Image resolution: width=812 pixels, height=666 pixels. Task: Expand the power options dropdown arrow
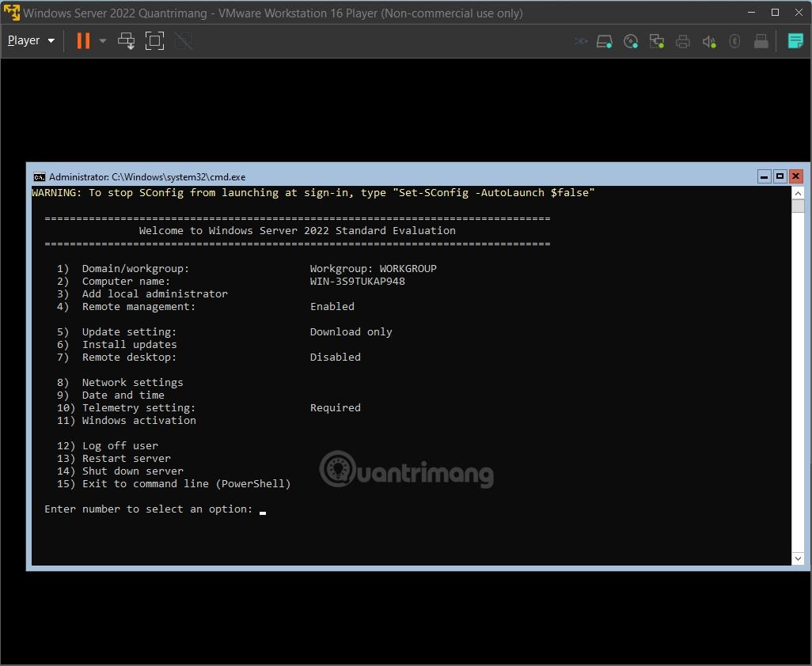click(x=103, y=40)
